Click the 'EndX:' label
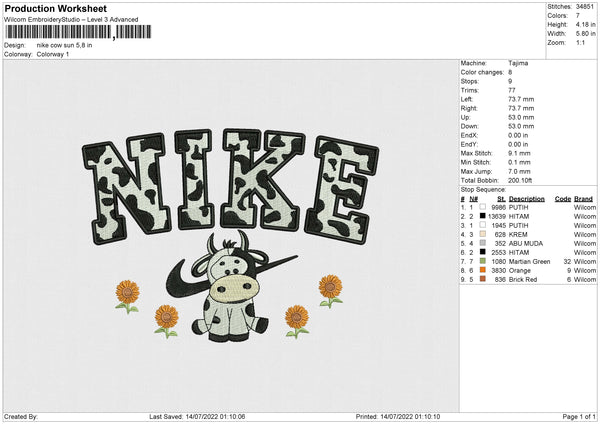The height and width of the screenshot is (424, 600). point(469,135)
